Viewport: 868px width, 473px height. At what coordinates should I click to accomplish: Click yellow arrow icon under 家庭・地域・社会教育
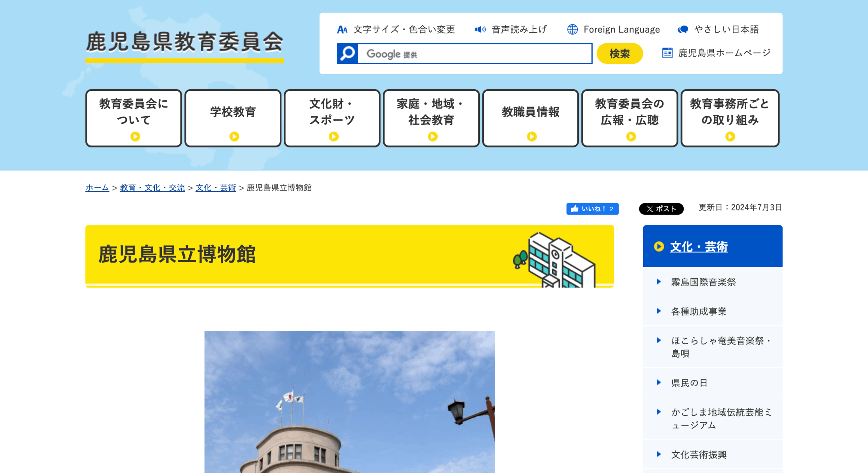tap(433, 137)
